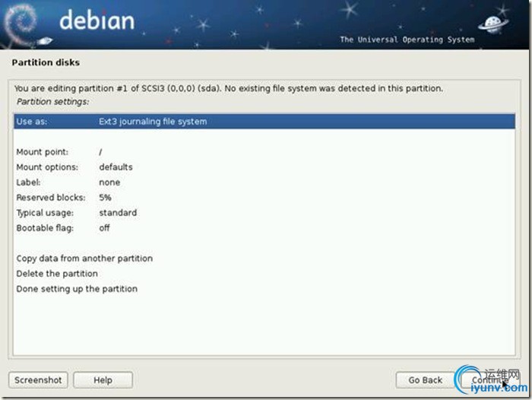
Task: Click the Continue button
Action: (x=490, y=380)
